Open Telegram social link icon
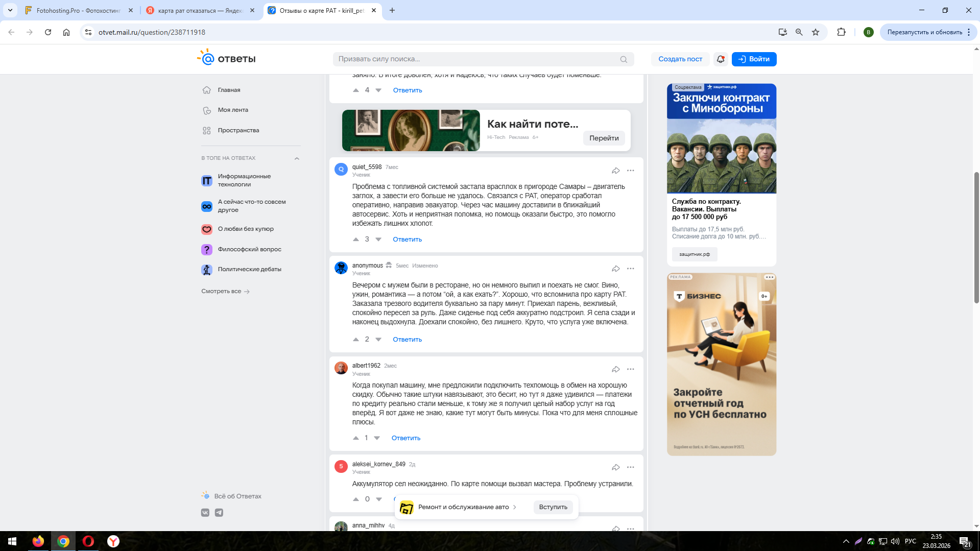This screenshot has width=980, height=551. pos(219,513)
